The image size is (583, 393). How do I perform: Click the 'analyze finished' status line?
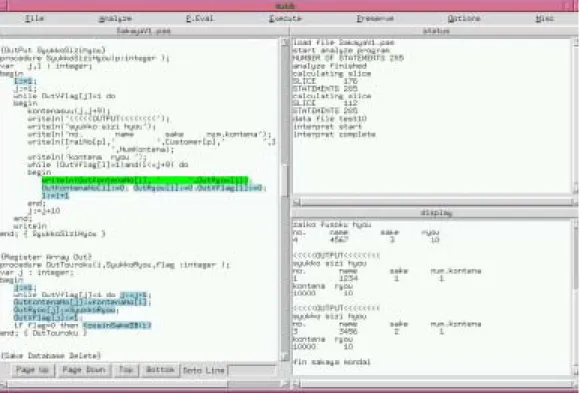[x=330, y=66]
